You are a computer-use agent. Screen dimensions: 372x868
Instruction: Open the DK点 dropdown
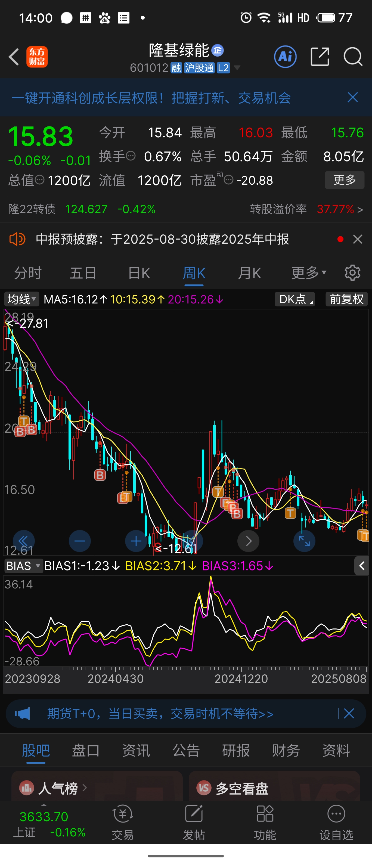pyautogui.click(x=295, y=299)
